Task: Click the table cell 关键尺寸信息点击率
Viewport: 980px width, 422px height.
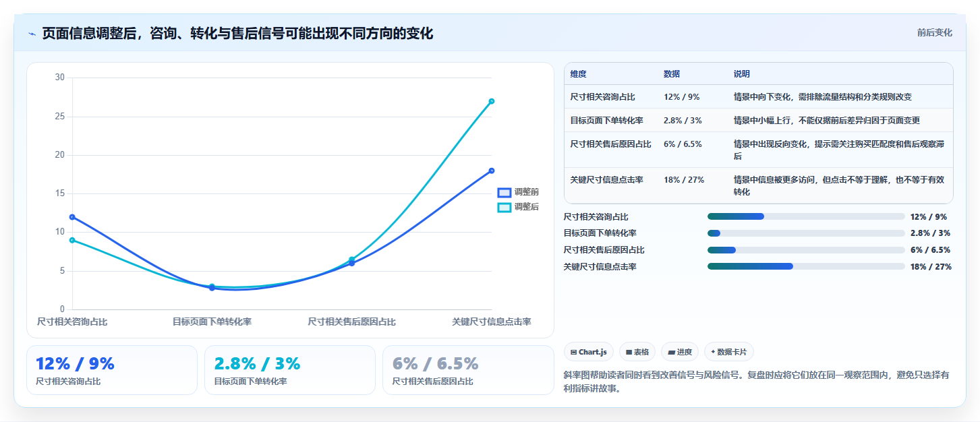Action: (606, 180)
